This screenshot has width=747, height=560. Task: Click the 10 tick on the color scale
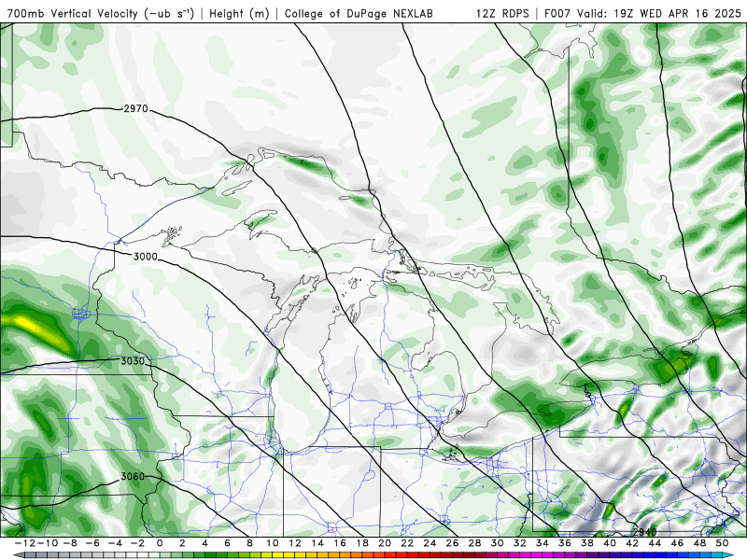272,543
